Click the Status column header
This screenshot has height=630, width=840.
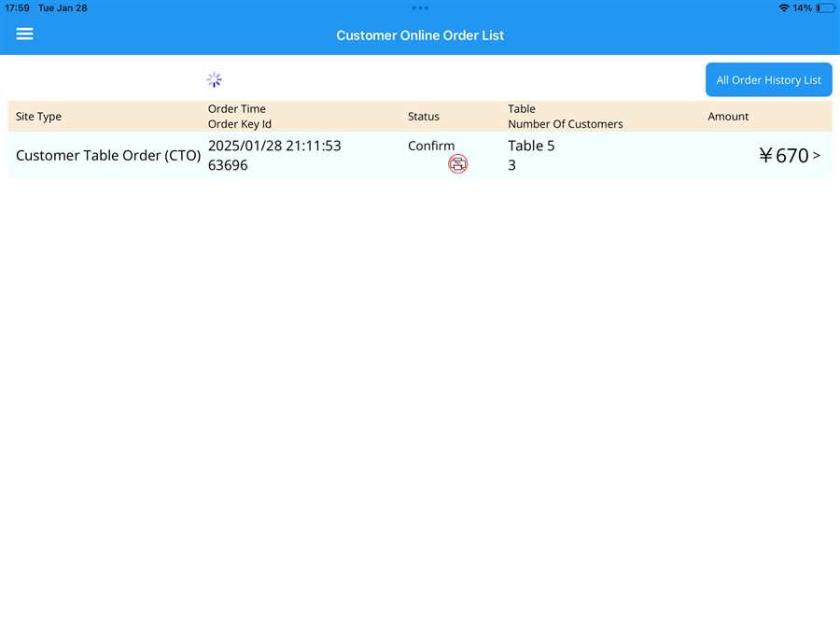coord(423,117)
